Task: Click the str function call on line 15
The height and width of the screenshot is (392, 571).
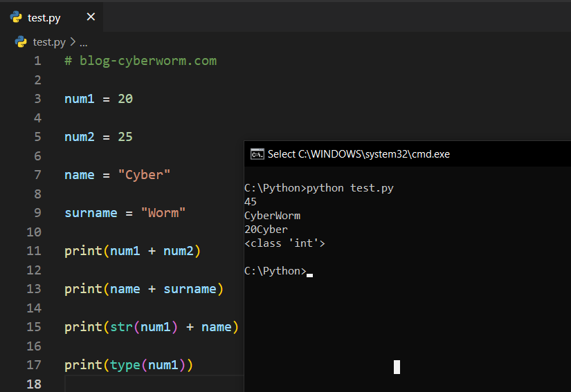Action: tap(121, 327)
